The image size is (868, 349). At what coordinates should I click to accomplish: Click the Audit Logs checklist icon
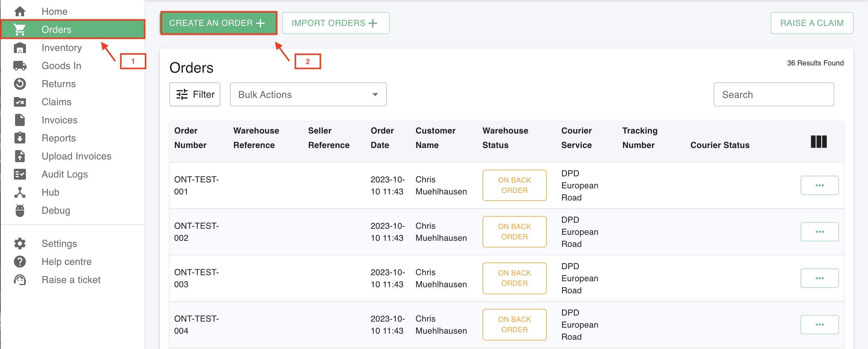(20, 174)
